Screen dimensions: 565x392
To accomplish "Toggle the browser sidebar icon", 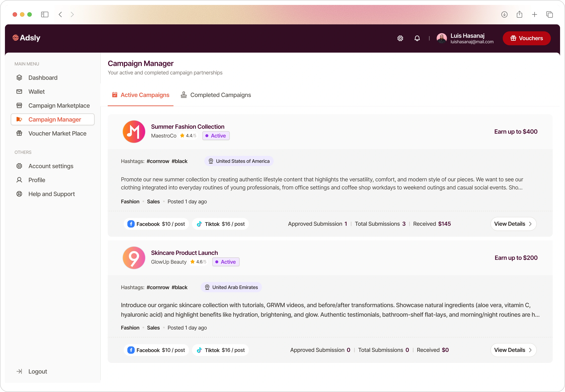I will (x=45, y=15).
